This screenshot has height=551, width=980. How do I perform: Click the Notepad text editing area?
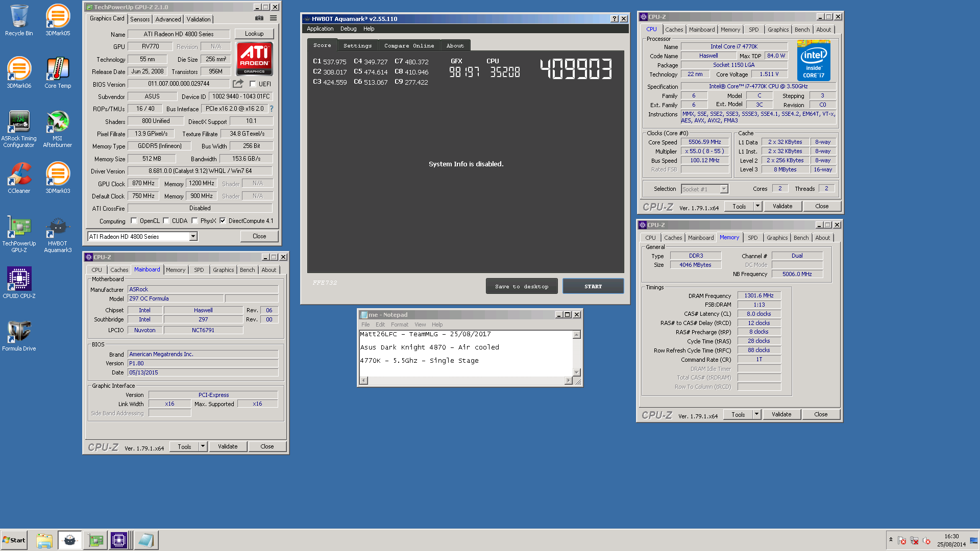tap(466, 354)
